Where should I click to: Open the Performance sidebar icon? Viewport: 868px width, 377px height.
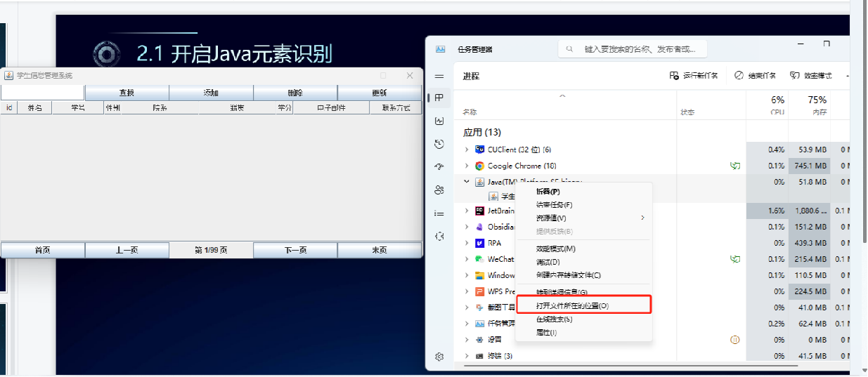click(x=439, y=121)
